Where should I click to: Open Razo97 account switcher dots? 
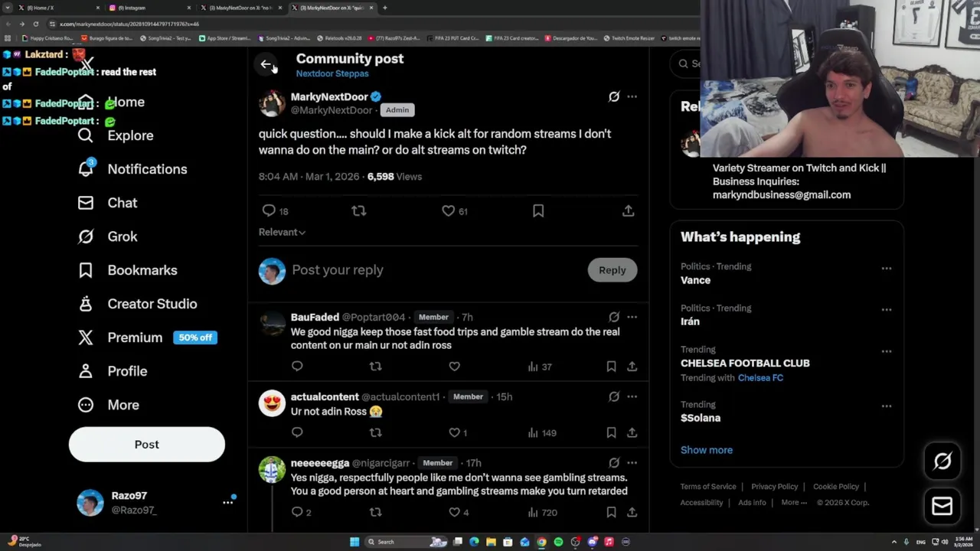[227, 502]
